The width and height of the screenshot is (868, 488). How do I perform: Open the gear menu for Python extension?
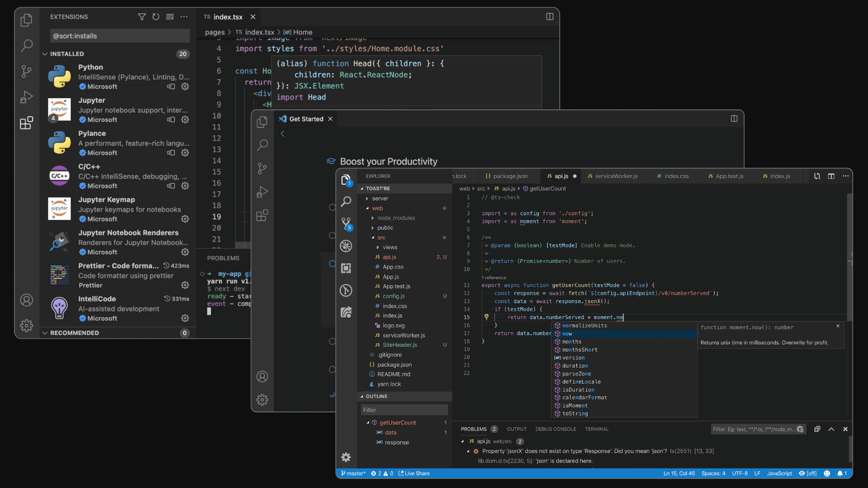click(x=185, y=87)
